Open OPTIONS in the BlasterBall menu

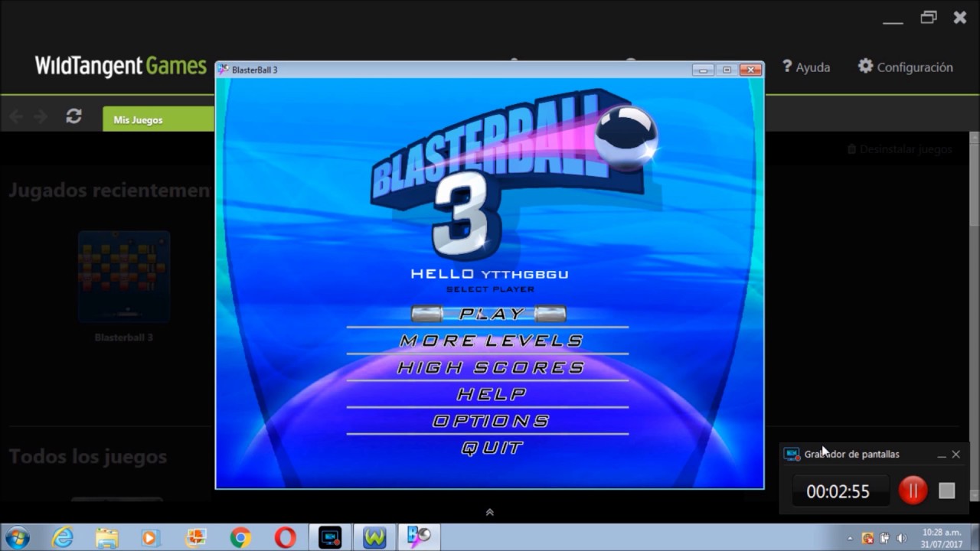click(x=491, y=421)
